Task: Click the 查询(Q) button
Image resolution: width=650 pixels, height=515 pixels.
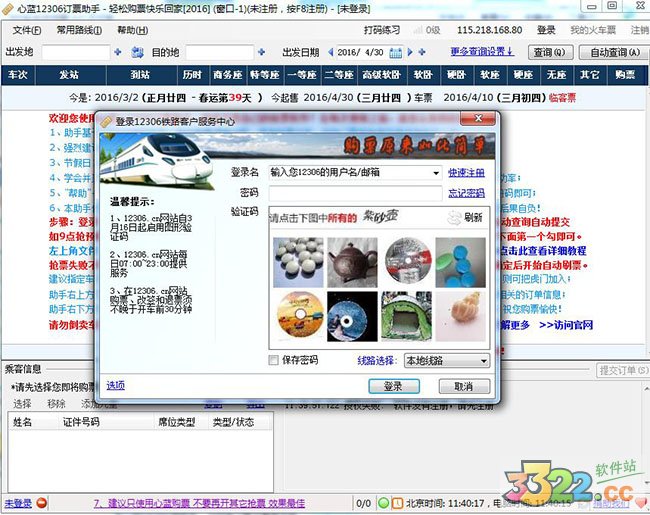Action: pyautogui.click(x=550, y=52)
